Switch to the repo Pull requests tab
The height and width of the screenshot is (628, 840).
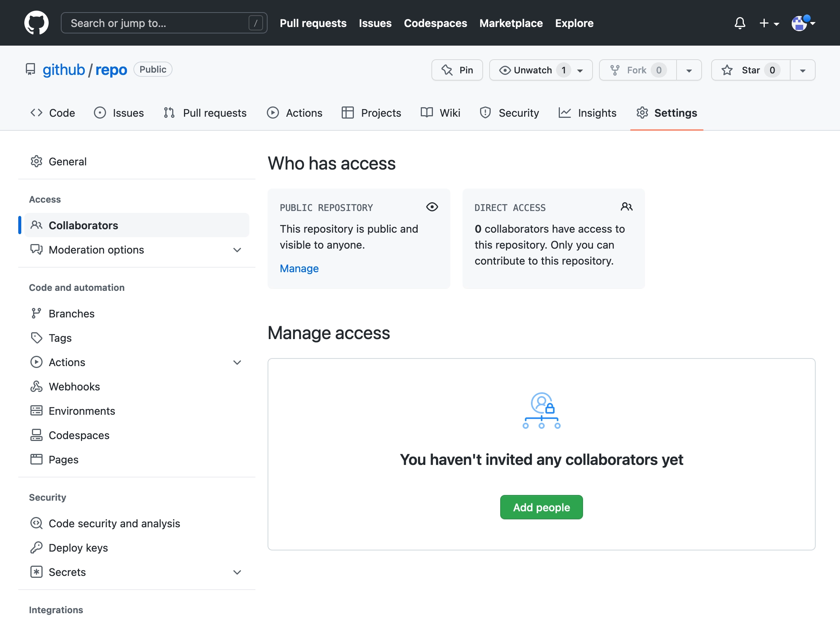[x=205, y=113]
